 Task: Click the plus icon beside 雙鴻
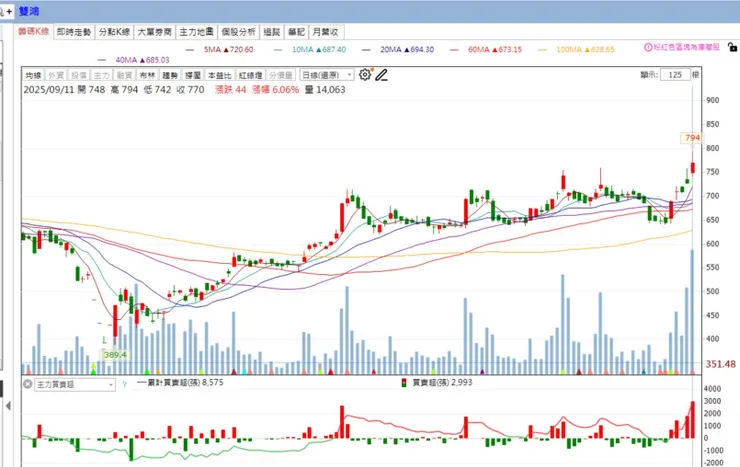[9, 11]
